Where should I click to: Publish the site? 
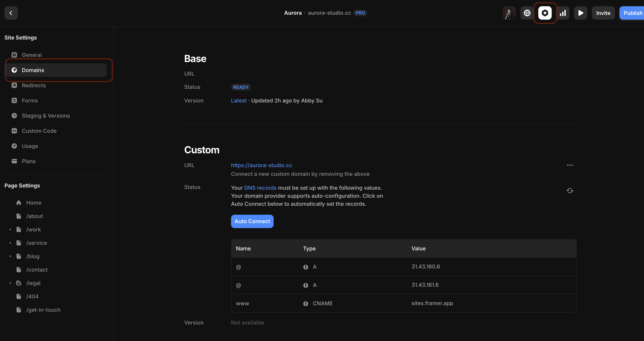coord(633,13)
